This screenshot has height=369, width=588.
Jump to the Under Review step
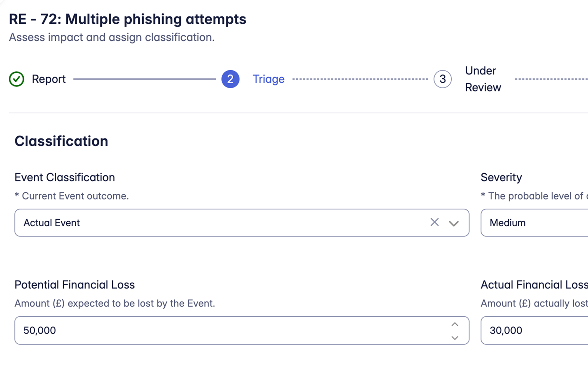click(x=483, y=79)
